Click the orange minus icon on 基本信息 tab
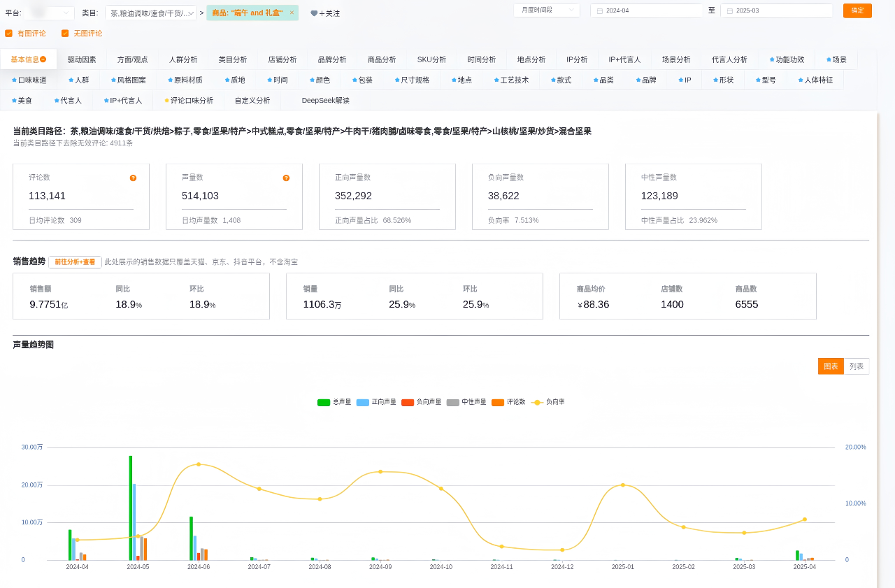This screenshot has width=895, height=588. 43,59
